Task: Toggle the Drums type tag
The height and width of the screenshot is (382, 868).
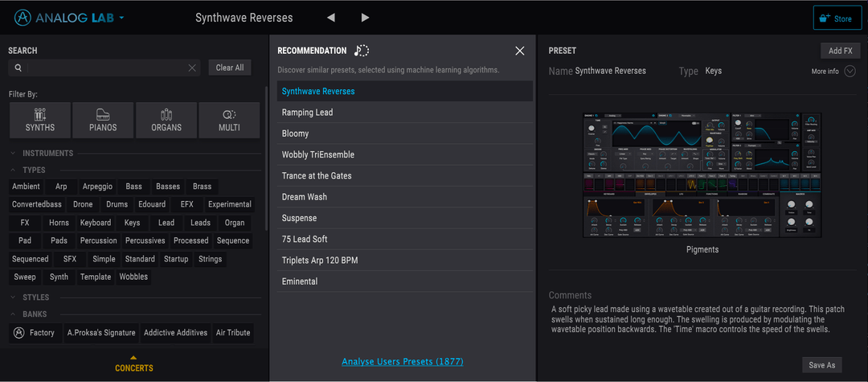Action: [117, 204]
